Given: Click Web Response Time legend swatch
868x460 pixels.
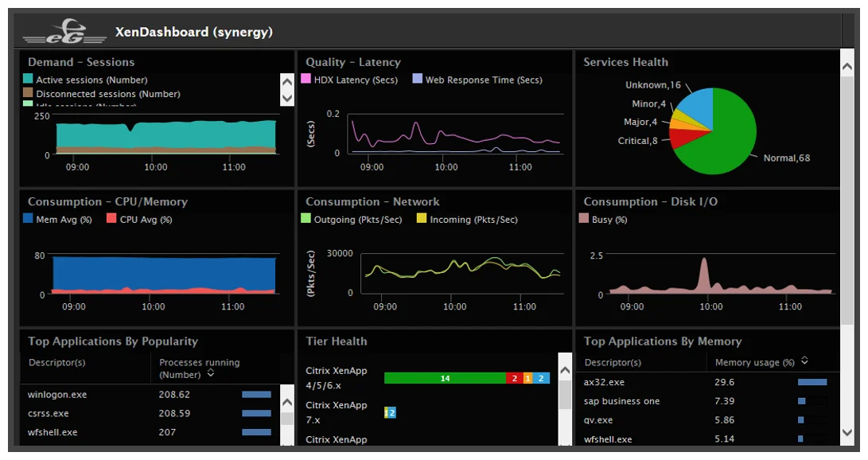Looking at the screenshot, I should coord(418,79).
